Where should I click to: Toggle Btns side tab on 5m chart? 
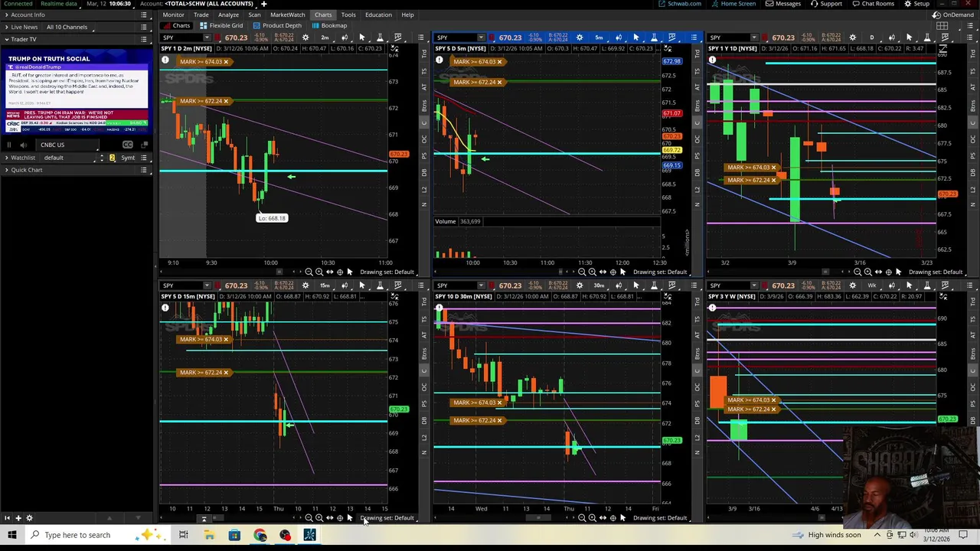pyautogui.click(x=697, y=106)
